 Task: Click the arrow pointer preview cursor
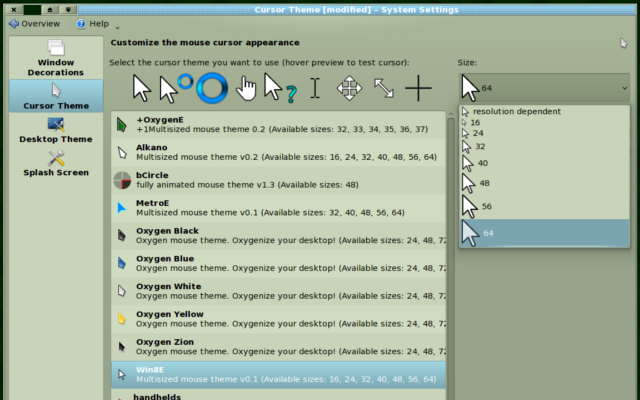point(142,88)
